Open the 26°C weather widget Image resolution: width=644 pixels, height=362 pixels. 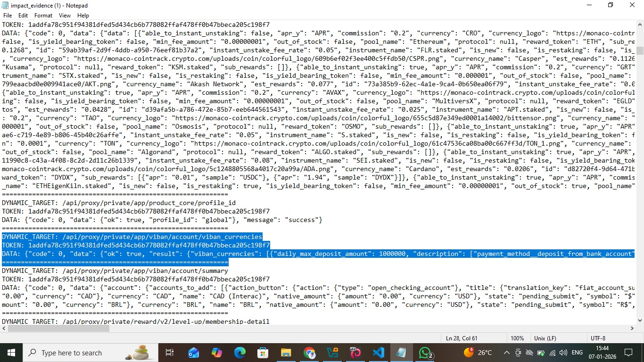tap(478, 353)
